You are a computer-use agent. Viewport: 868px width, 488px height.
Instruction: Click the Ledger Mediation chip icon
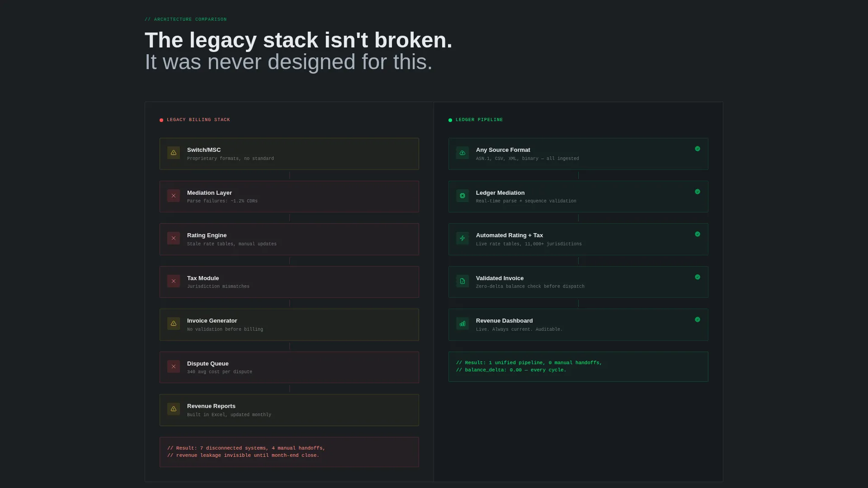(462, 196)
